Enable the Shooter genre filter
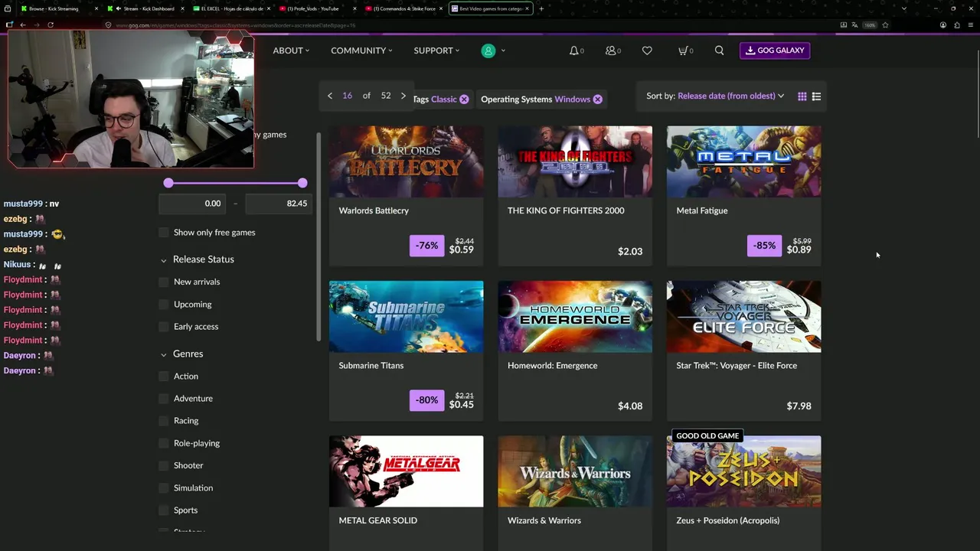Screen dimensions: 980x551 (x=164, y=465)
